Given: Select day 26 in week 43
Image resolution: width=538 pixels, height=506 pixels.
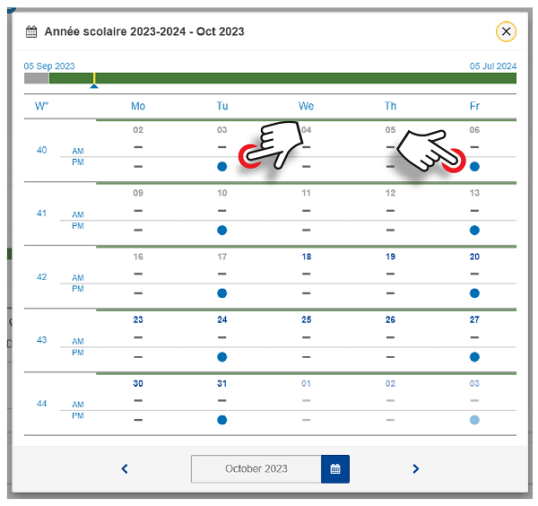Looking at the screenshot, I should point(390,320).
